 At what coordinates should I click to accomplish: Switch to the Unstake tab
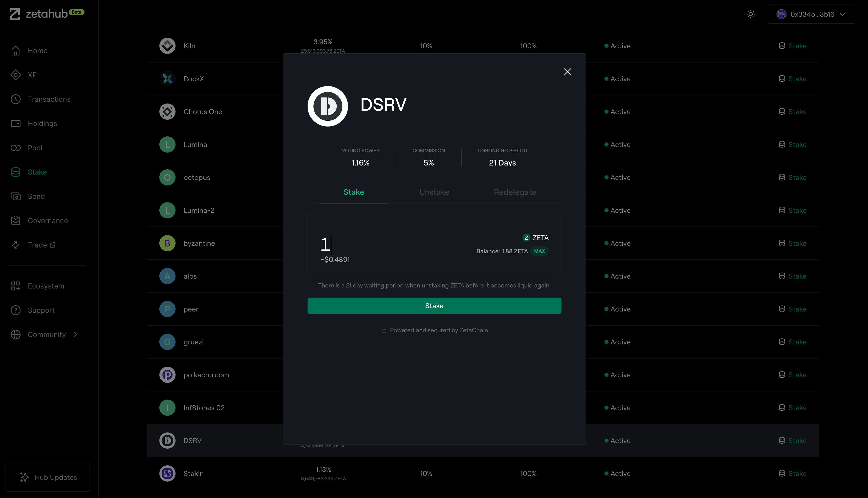tap(434, 192)
